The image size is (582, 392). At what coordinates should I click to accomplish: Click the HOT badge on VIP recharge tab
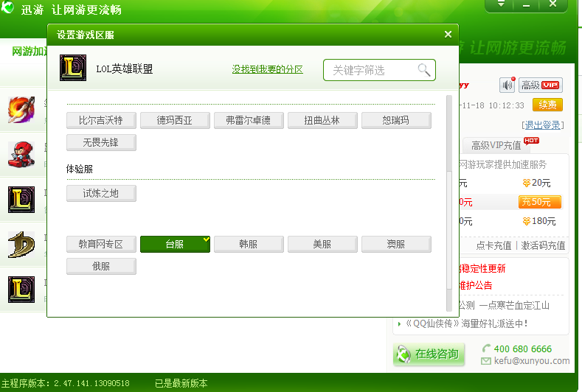tap(531, 141)
